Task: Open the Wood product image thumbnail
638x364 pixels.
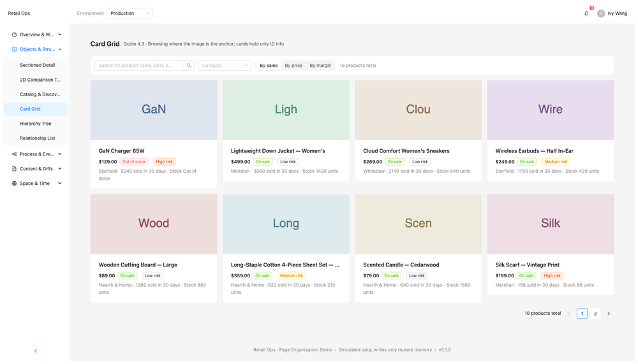Action: (154, 224)
